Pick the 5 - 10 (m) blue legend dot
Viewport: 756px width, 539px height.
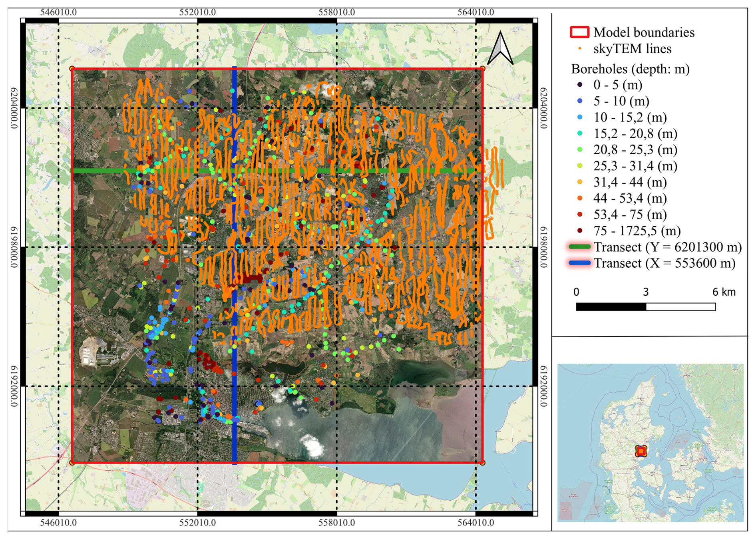click(580, 101)
